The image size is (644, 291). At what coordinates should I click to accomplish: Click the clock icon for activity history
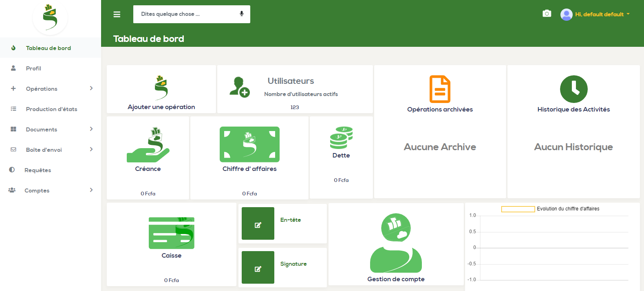[573, 89]
